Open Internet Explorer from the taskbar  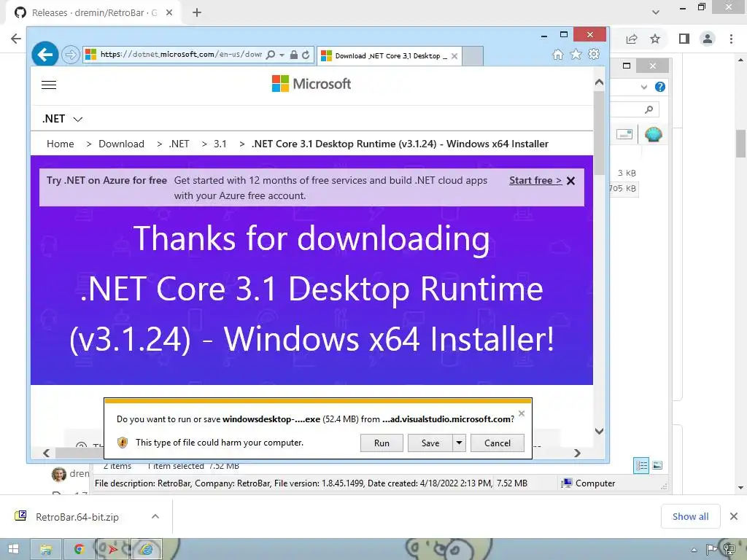tap(146, 550)
